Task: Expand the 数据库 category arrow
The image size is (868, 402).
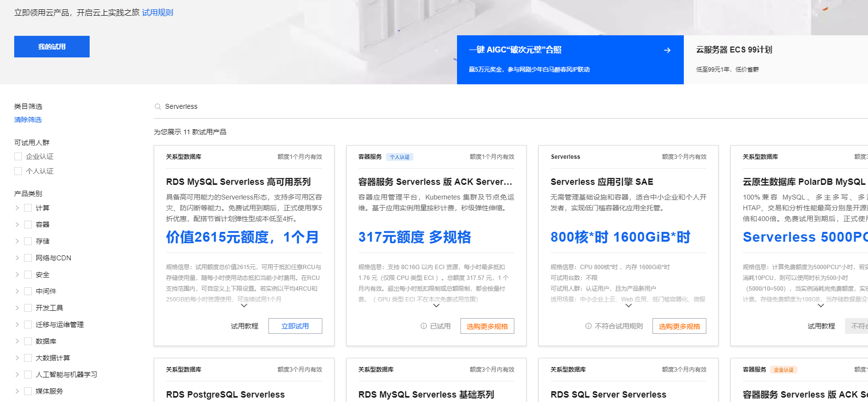Action: (17, 341)
